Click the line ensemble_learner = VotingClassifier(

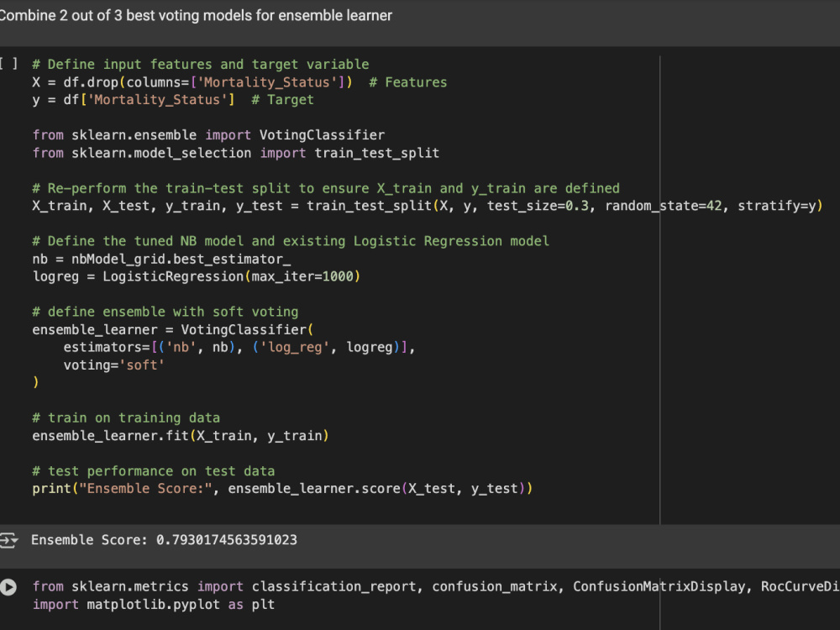173,329
